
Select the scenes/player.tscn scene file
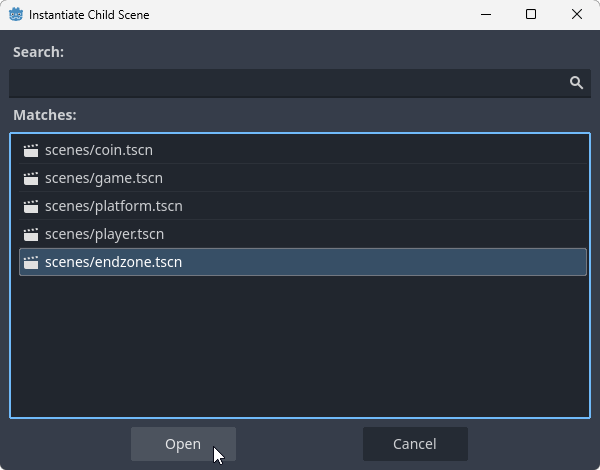click(x=104, y=234)
